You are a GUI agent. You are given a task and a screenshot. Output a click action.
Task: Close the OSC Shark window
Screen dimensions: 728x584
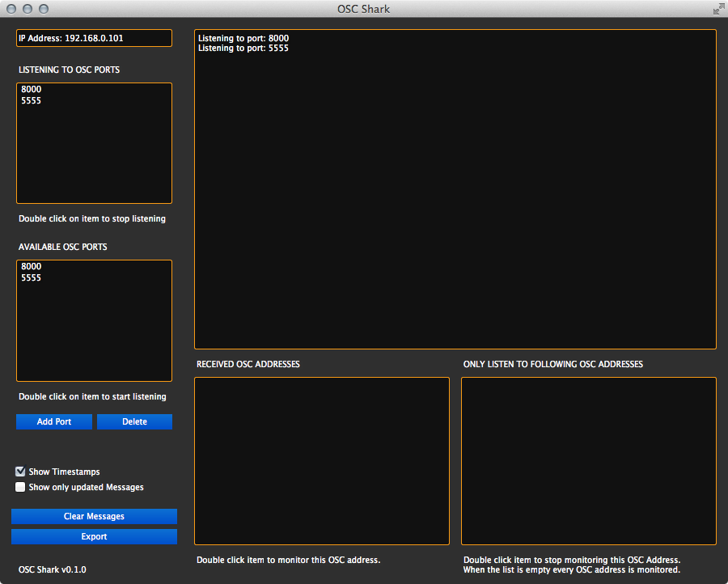(11, 9)
